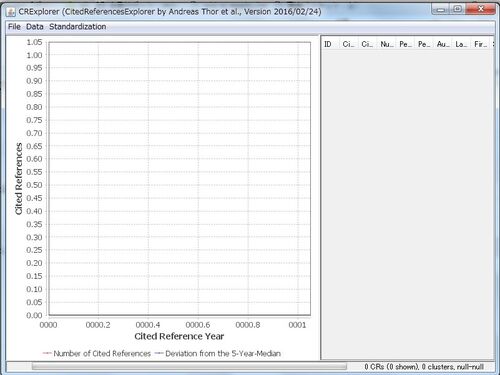
Task: Click the vertical Cited References axis label
Action: pos(19,179)
